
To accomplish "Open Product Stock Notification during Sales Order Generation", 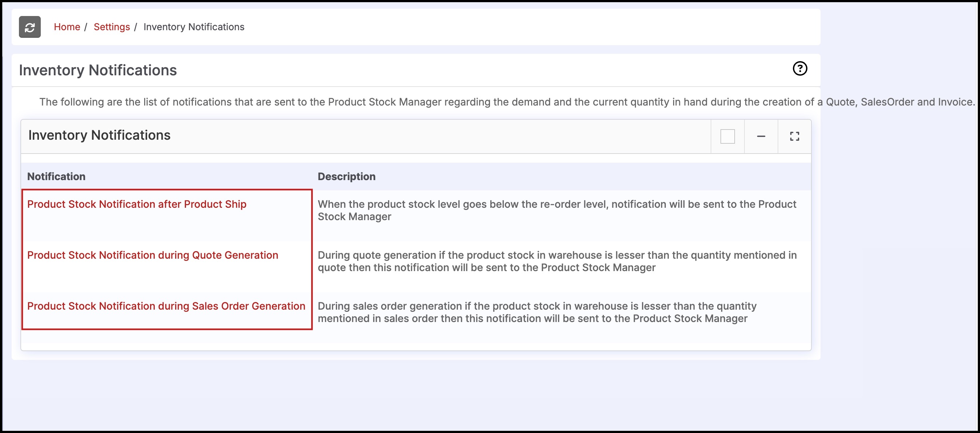I will point(166,306).
